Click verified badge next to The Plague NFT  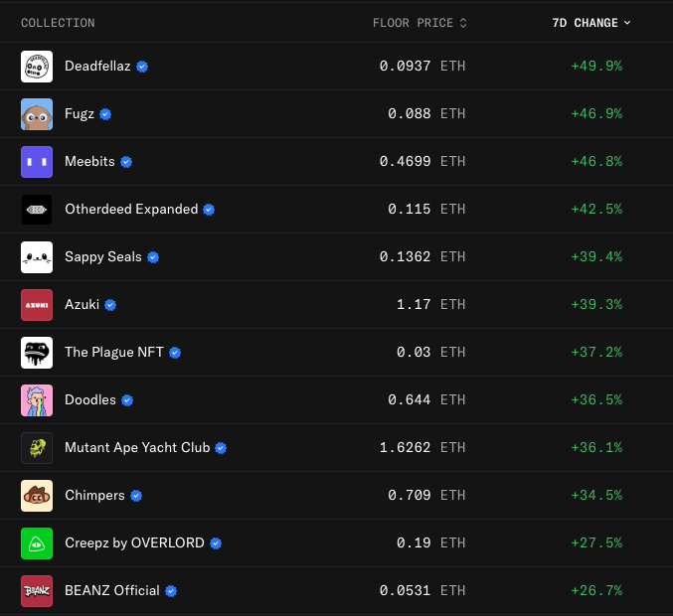pyautogui.click(x=175, y=353)
